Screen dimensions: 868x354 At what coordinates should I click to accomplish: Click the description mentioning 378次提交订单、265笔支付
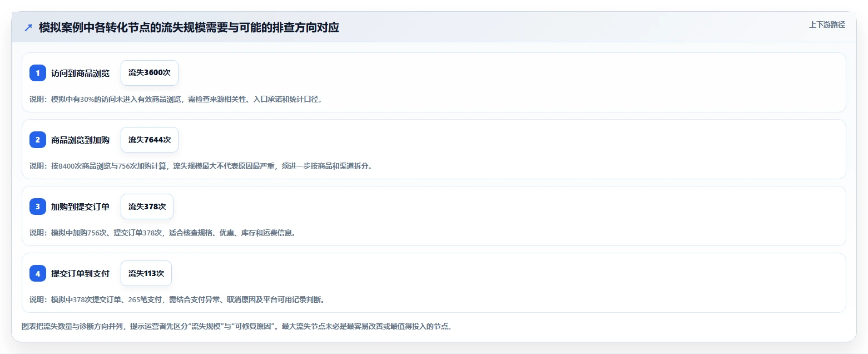pyautogui.click(x=177, y=300)
